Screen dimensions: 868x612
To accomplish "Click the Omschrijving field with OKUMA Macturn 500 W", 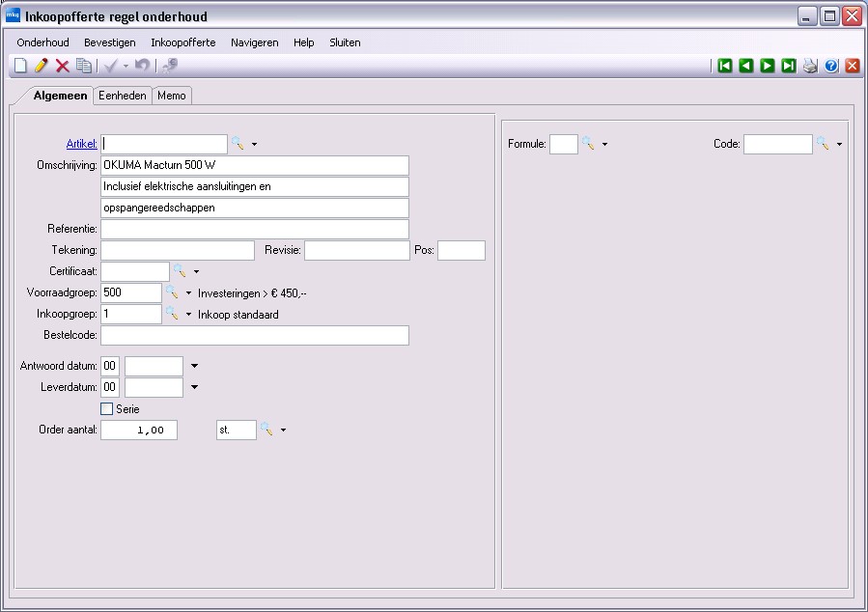I will click(x=255, y=165).
